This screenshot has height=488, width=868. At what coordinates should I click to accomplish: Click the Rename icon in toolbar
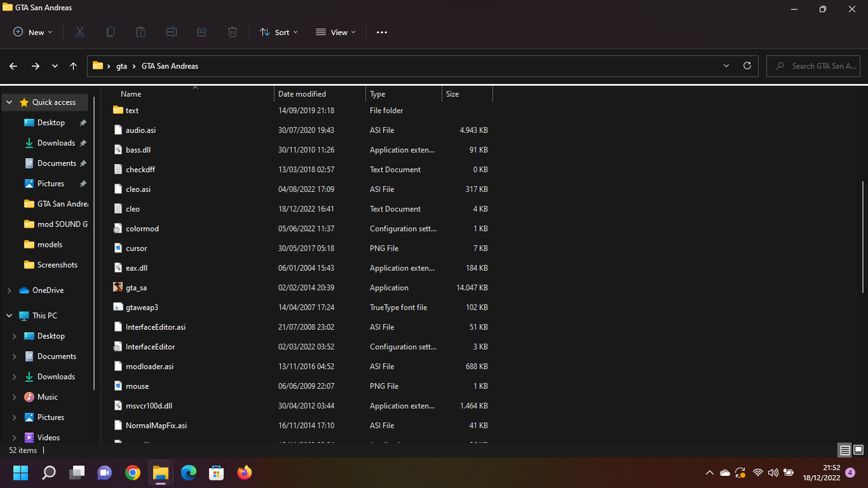pyautogui.click(x=172, y=32)
